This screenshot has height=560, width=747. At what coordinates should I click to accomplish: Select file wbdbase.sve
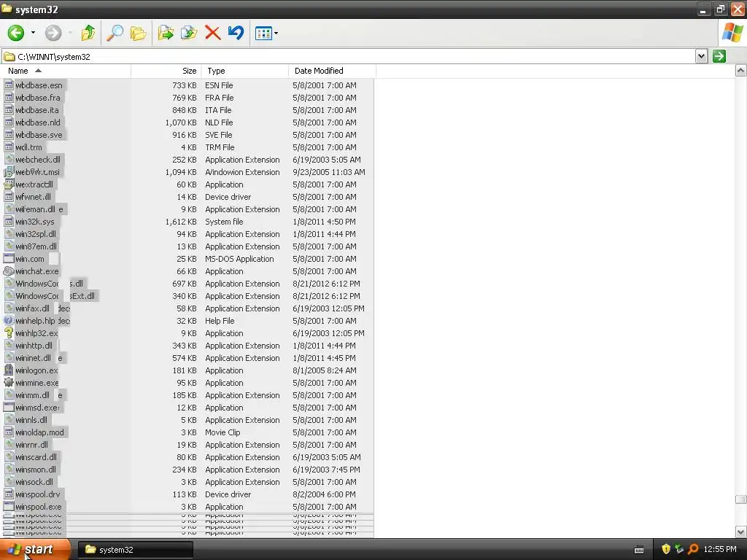tap(39, 135)
